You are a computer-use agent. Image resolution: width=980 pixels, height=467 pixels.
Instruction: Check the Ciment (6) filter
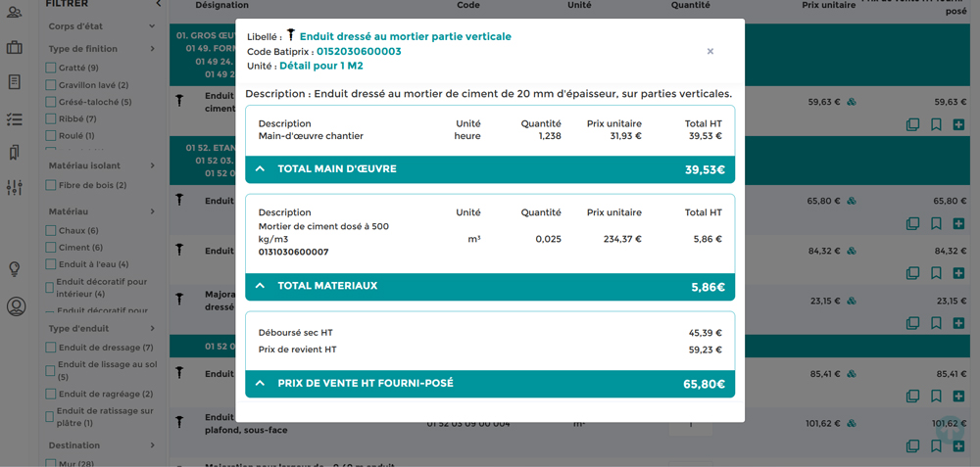click(51, 248)
